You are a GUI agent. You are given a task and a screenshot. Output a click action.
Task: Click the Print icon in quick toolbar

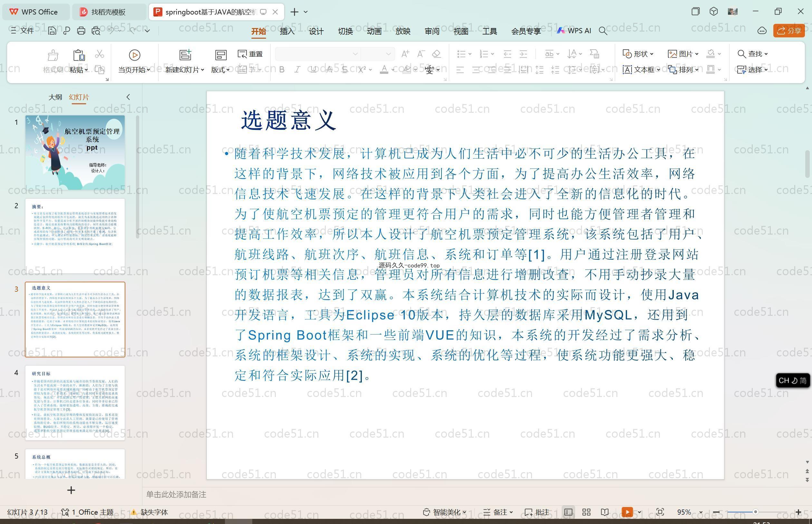point(81,31)
